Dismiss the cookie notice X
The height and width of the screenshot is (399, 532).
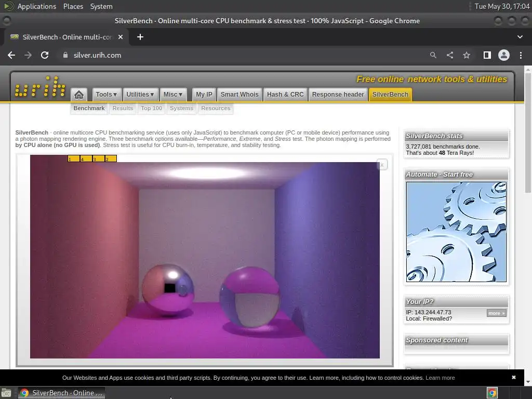coord(514,377)
